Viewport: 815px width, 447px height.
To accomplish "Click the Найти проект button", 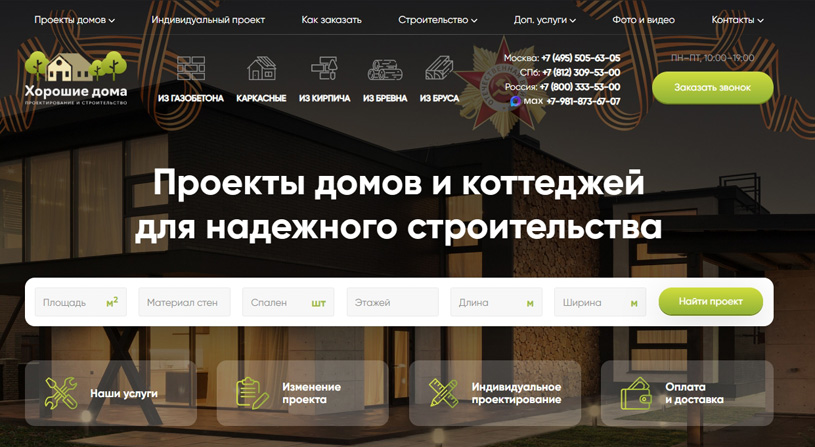I will point(711,301).
